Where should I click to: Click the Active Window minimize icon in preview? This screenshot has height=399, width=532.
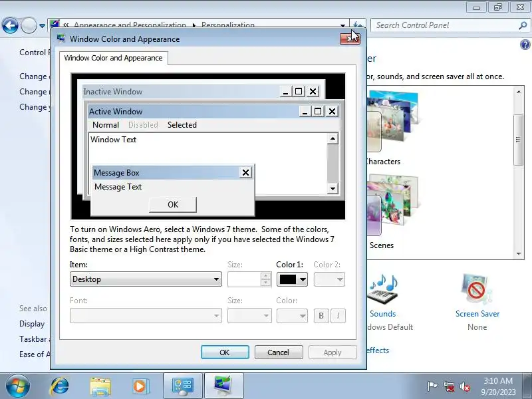tap(305, 111)
